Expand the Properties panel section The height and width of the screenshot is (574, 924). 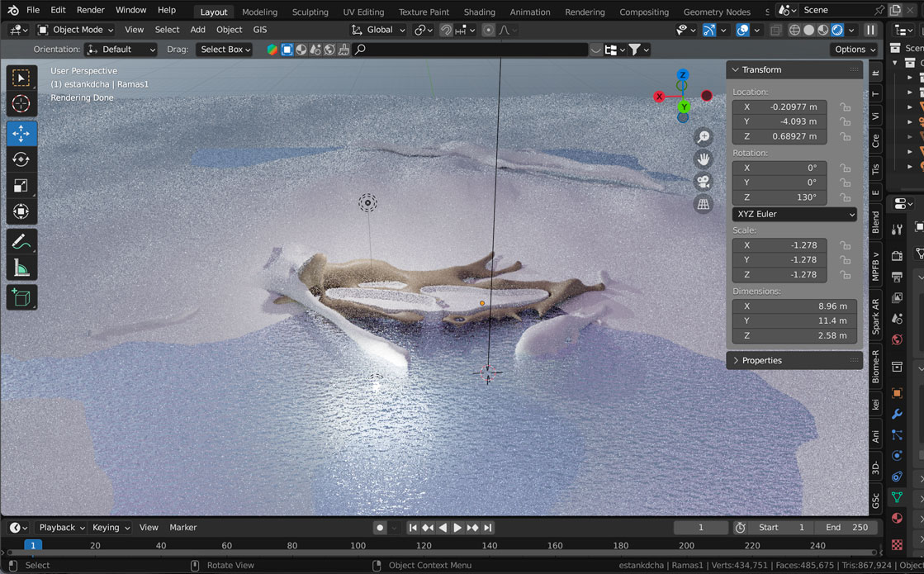click(761, 361)
